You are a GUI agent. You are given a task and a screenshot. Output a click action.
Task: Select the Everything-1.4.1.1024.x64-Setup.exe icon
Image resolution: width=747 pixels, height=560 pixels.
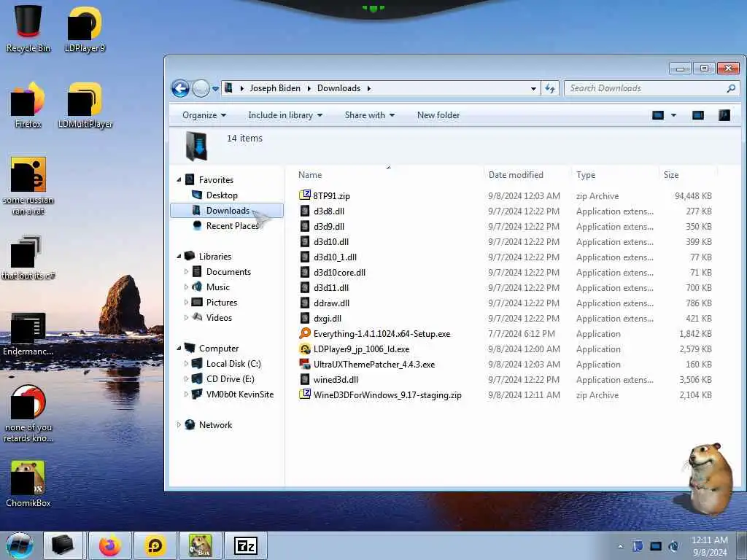304,333
